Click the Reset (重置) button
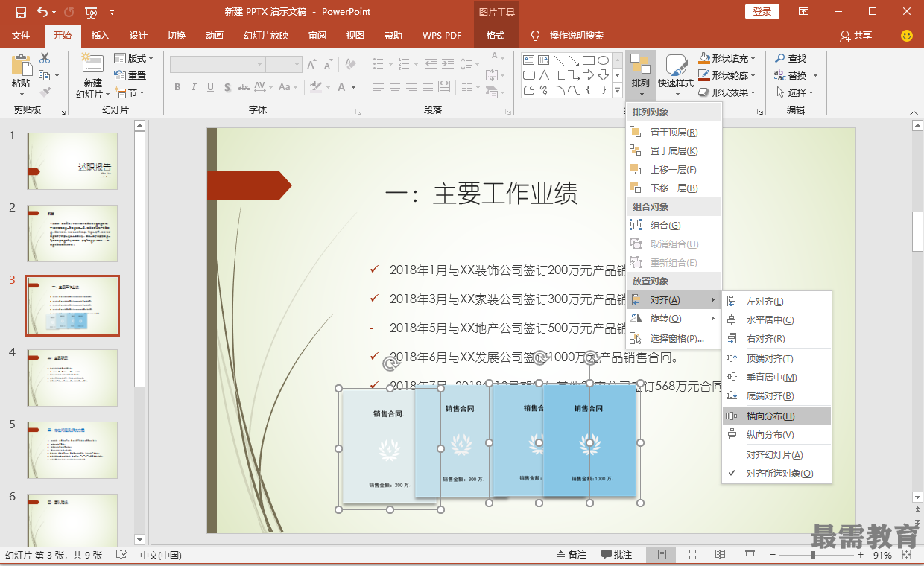This screenshot has width=924, height=566. (x=130, y=75)
